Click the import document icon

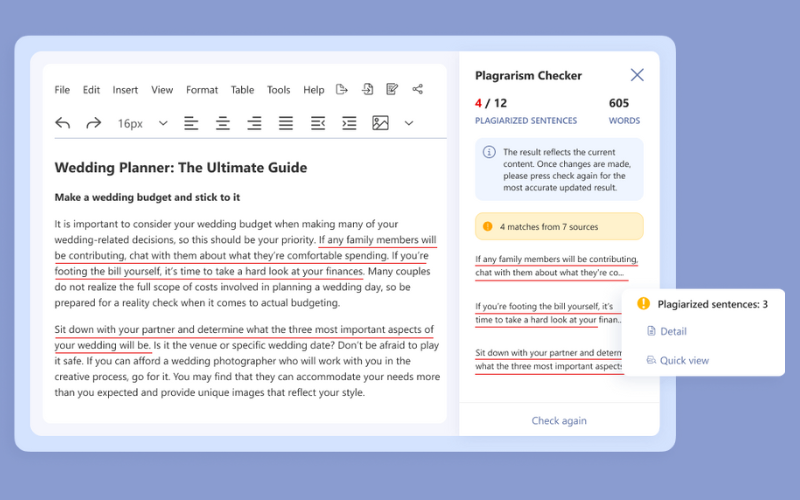(x=367, y=89)
